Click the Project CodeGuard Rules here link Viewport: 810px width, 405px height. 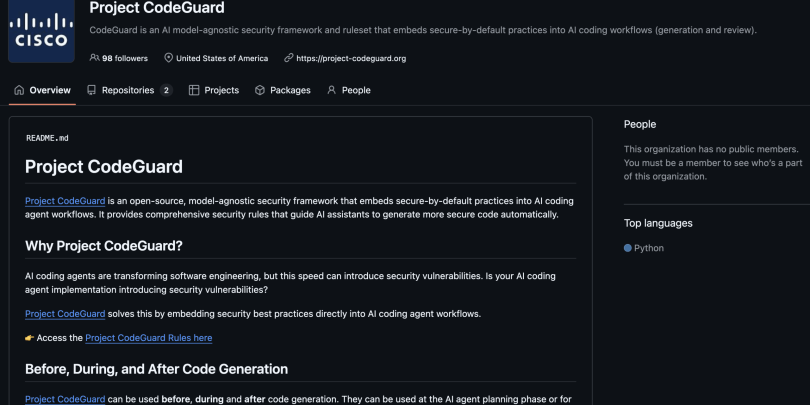tap(148, 338)
